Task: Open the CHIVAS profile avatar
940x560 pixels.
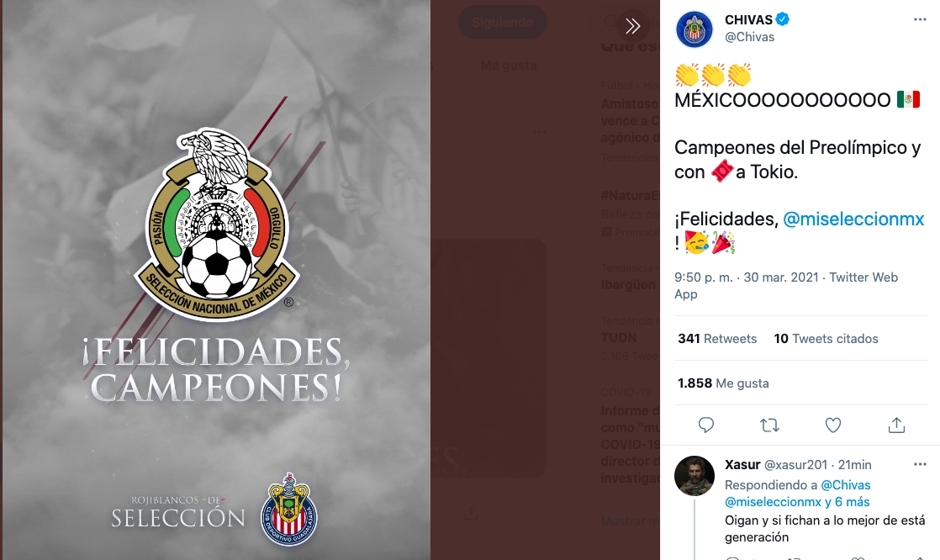Action: [x=694, y=29]
